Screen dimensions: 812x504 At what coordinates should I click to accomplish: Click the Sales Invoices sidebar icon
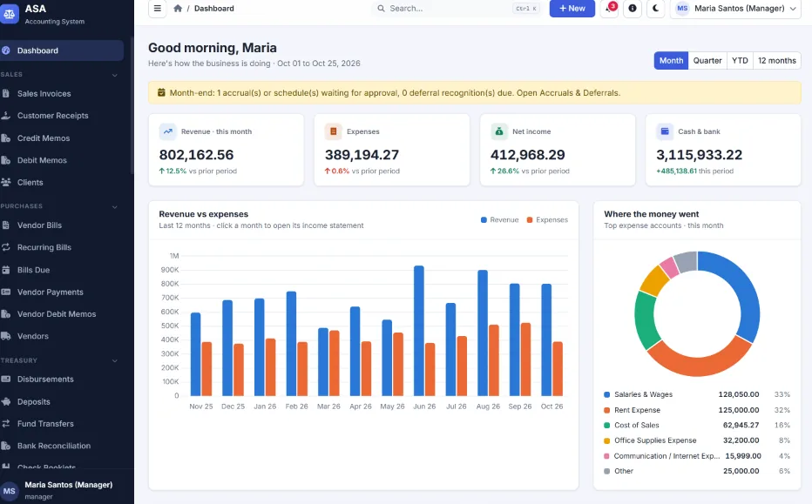click(6, 94)
